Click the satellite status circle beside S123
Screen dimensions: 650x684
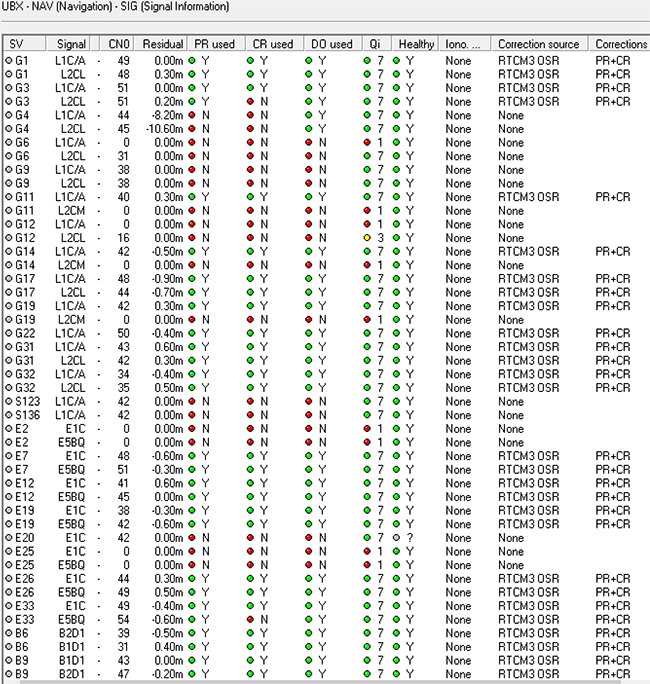tap(8, 401)
